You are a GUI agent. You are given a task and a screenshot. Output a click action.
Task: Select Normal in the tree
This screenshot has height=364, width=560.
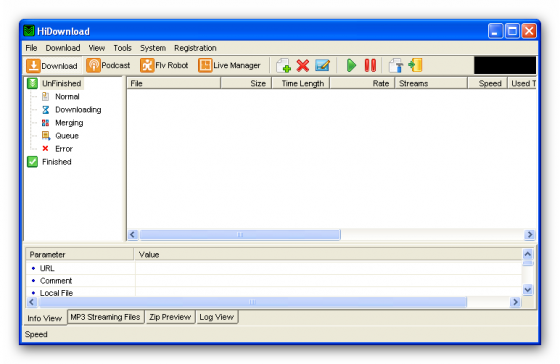point(67,96)
